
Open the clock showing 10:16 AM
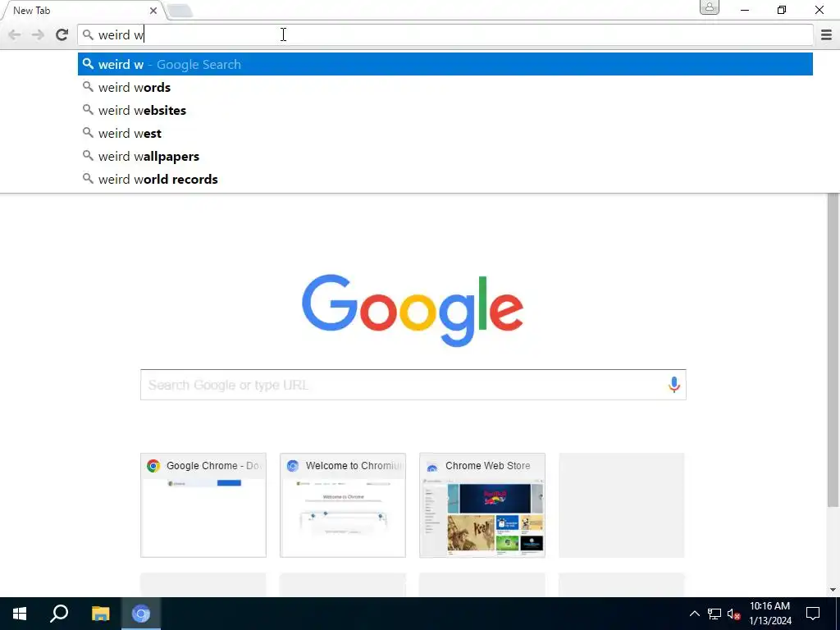pyautogui.click(x=769, y=614)
